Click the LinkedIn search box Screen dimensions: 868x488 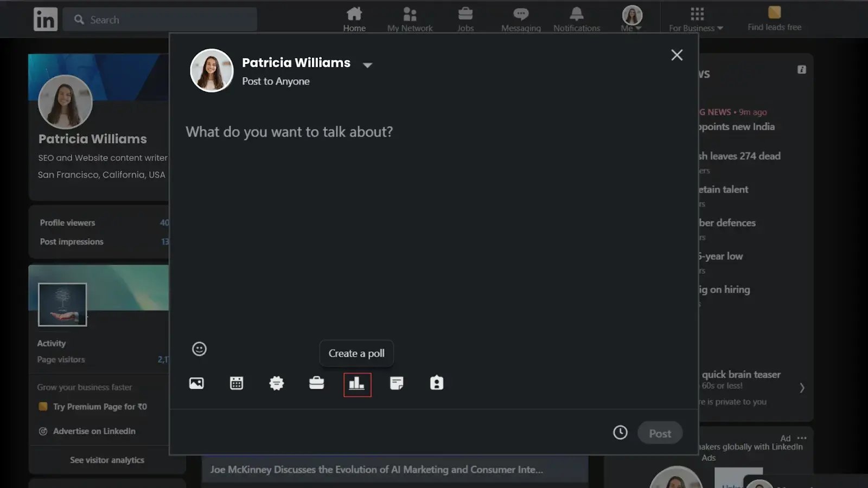160,20
